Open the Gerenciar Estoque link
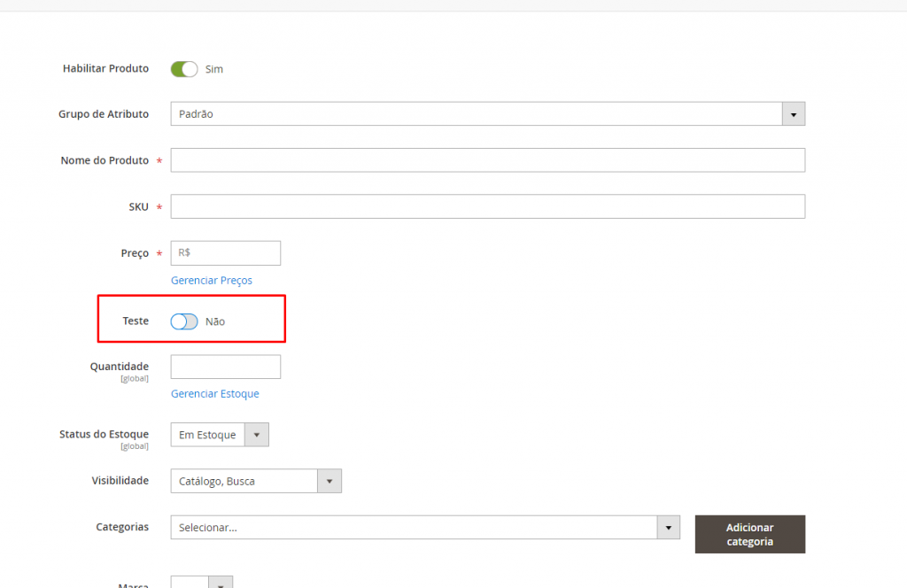This screenshot has height=588, width=907. 214,394
